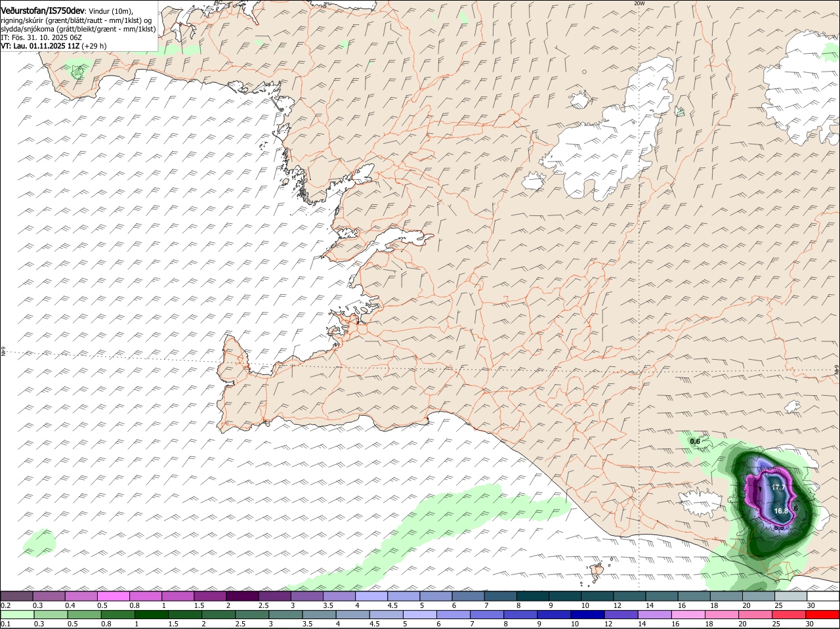
Task: Click the palest green swatch after 0.1
Action: 16,615
